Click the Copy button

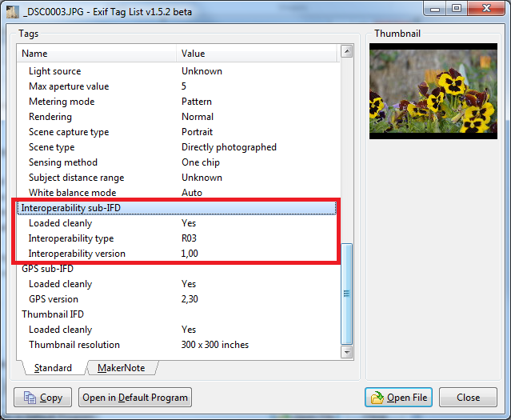42,397
